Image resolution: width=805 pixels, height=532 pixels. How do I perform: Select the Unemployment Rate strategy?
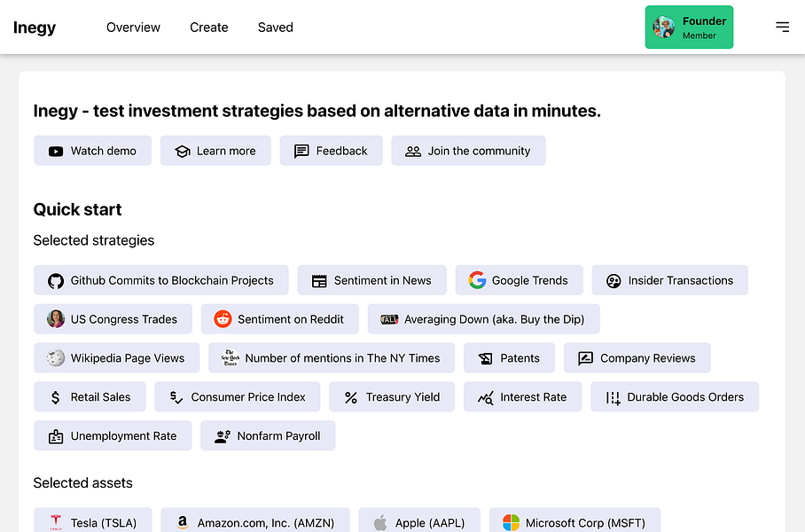tap(113, 436)
